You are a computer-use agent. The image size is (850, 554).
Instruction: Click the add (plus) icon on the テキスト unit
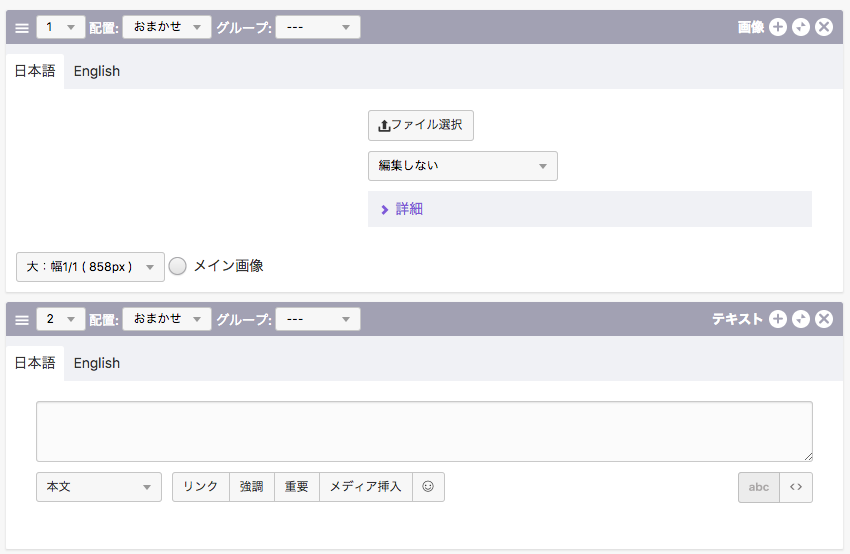(x=778, y=319)
